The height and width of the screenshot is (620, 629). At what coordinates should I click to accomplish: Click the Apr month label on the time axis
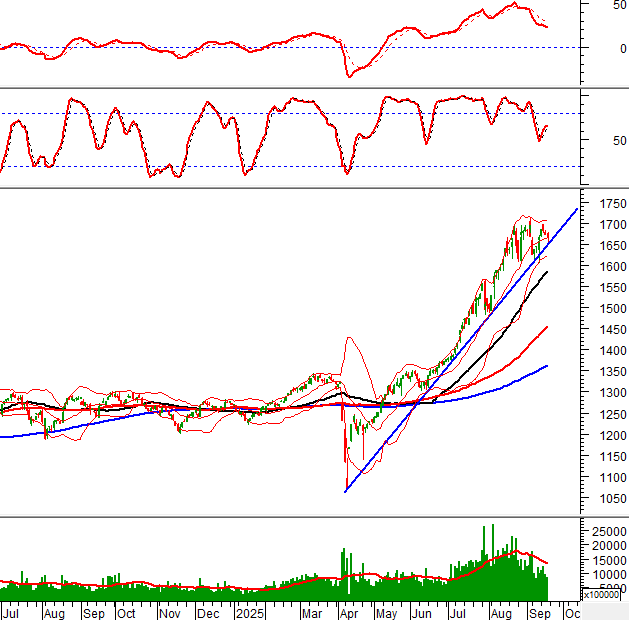(349, 614)
